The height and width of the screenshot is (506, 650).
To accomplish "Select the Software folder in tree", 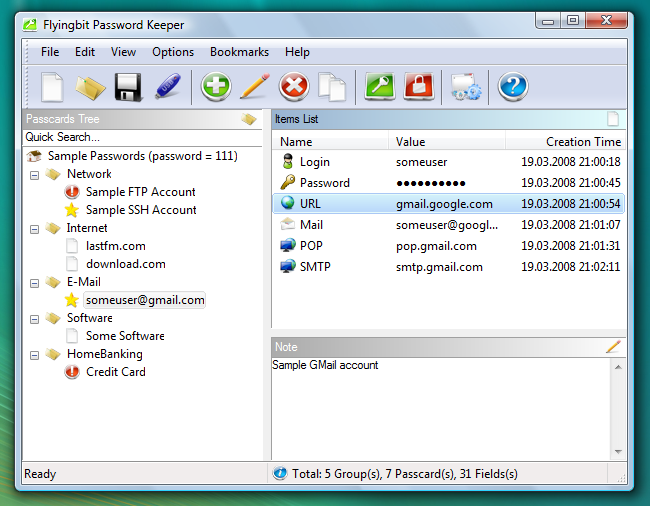I will (x=90, y=318).
